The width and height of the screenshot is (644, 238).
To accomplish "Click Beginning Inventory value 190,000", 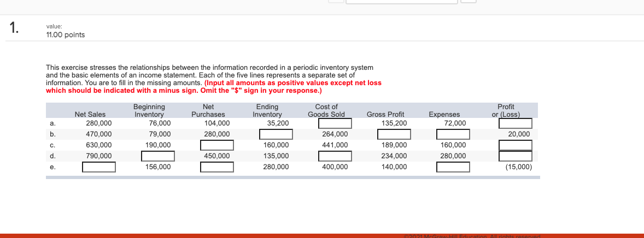I will pos(158,145).
